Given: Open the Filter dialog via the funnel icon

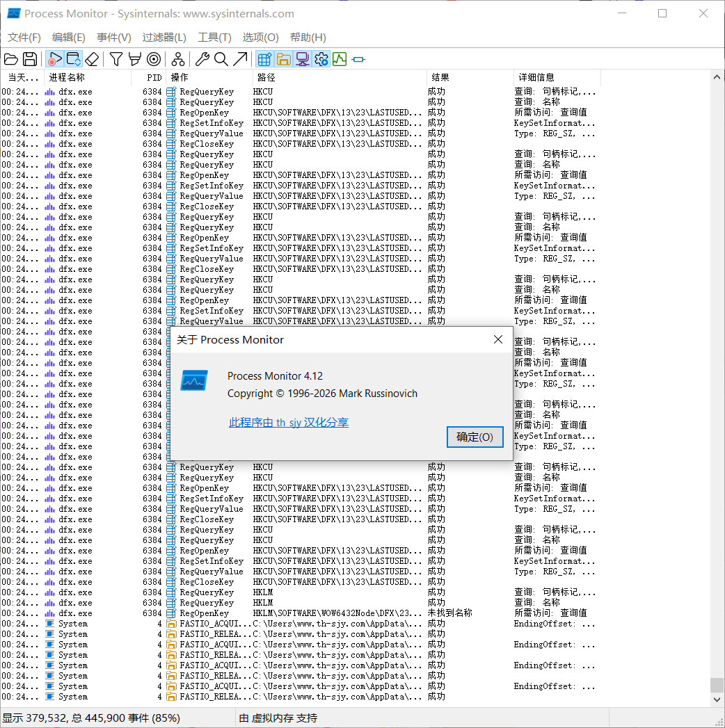Looking at the screenshot, I should (116, 59).
